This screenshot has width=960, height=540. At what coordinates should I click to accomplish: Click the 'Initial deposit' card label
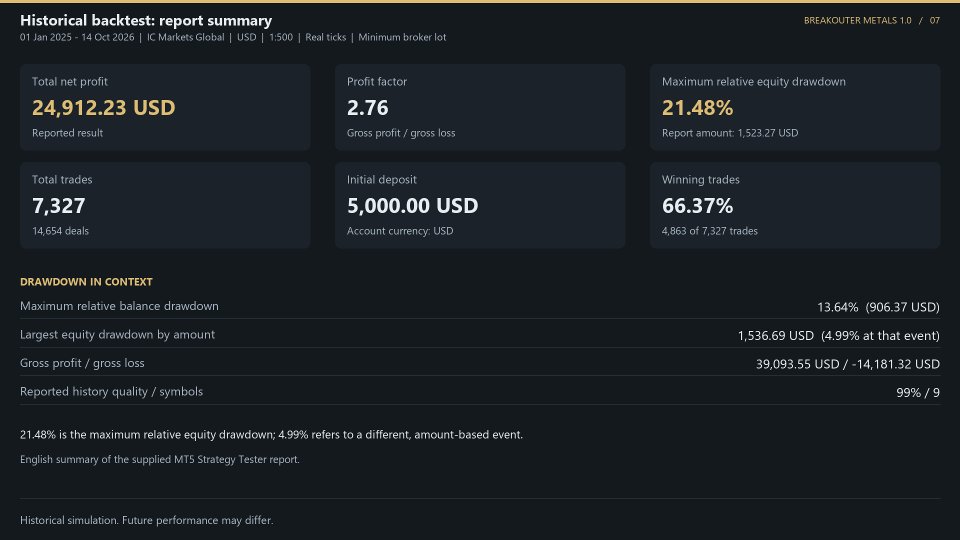pos(381,179)
